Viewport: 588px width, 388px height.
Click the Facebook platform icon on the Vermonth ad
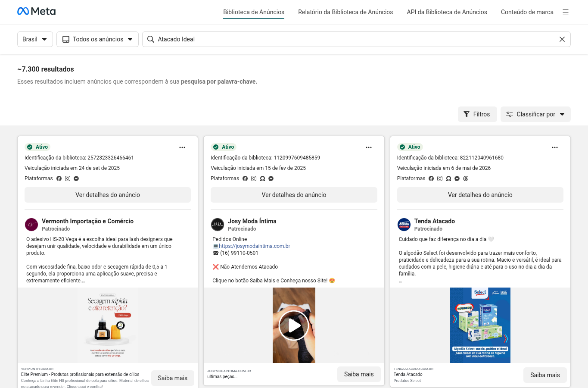pos(59,178)
